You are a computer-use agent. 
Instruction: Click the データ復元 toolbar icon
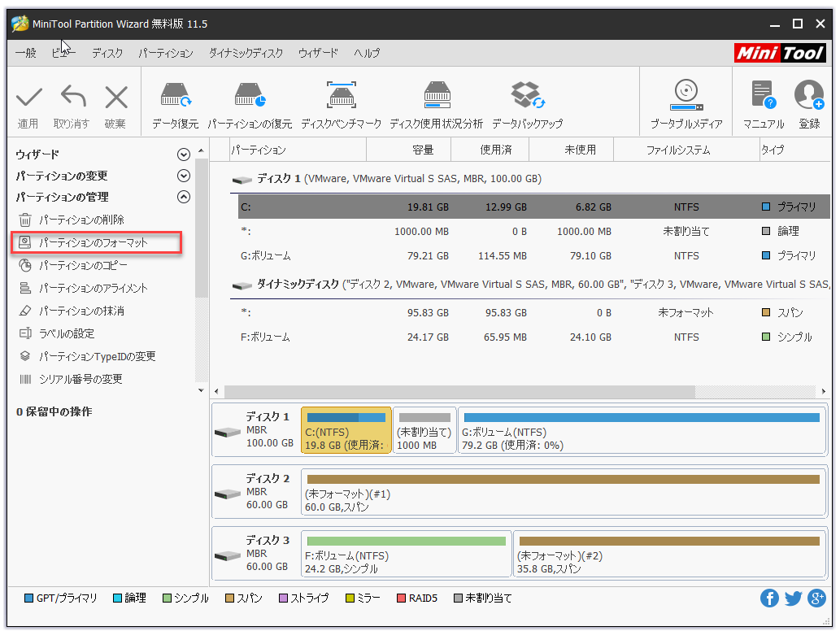[x=175, y=97]
